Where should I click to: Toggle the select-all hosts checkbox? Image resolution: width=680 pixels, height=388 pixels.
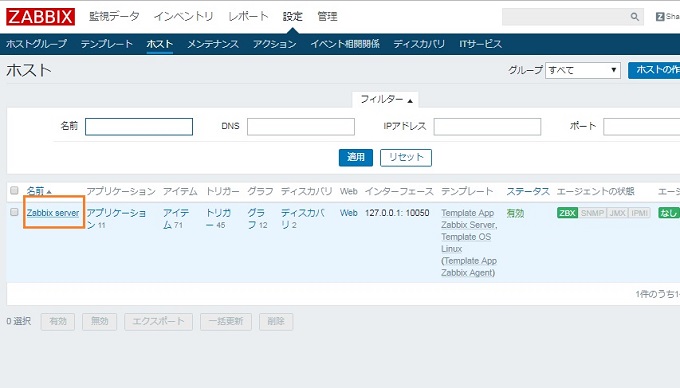point(14,190)
